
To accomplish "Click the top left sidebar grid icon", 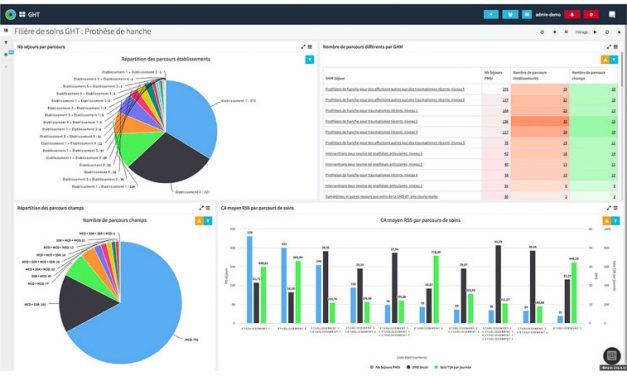I will click(x=6, y=30).
